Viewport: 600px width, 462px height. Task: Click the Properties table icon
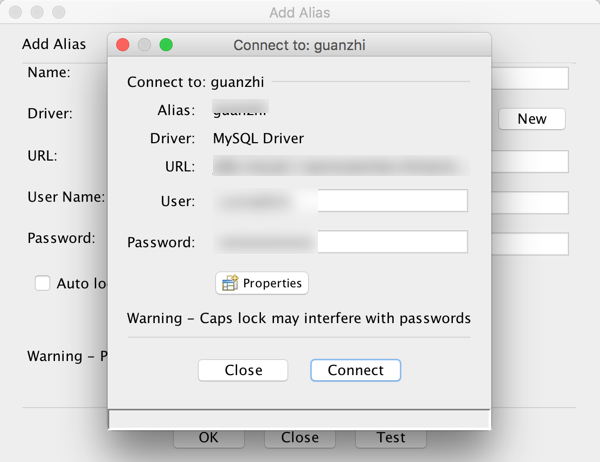coord(230,283)
